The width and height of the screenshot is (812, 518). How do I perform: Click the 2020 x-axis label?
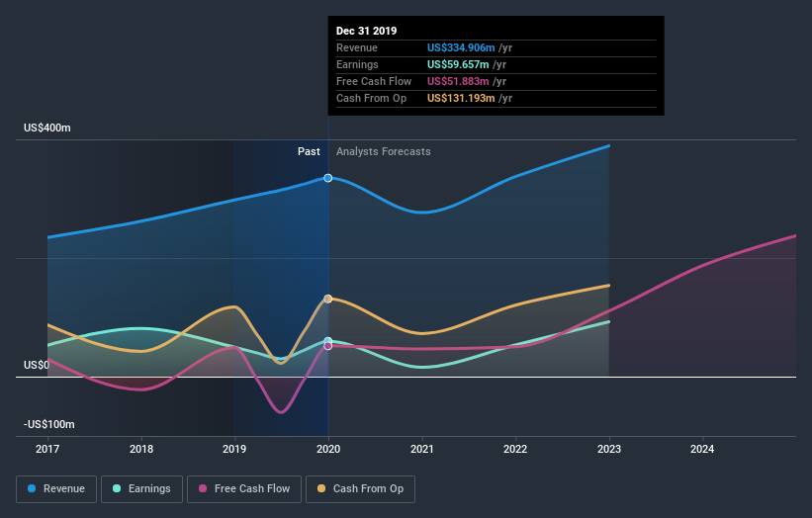click(x=328, y=449)
